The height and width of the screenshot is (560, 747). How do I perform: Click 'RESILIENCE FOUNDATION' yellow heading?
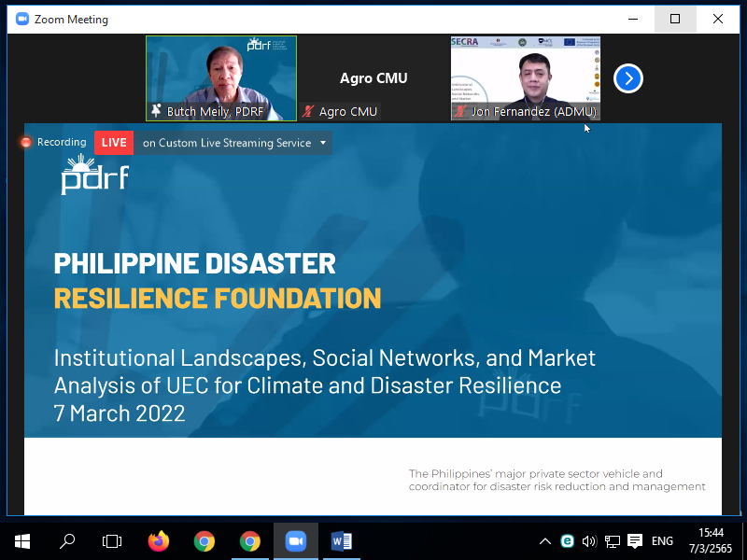coord(218,298)
